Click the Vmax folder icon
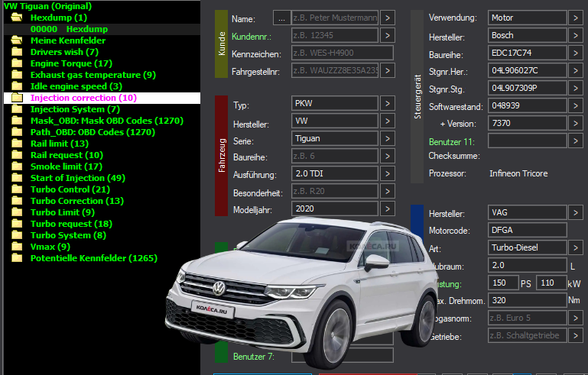The width and height of the screenshot is (588, 375). (17, 247)
